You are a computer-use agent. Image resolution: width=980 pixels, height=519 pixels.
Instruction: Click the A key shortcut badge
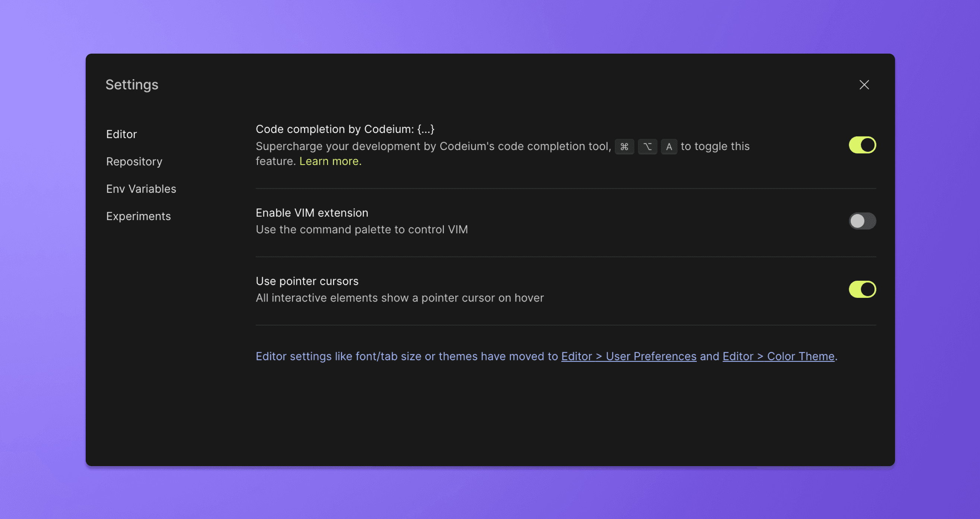pyautogui.click(x=669, y=147)
